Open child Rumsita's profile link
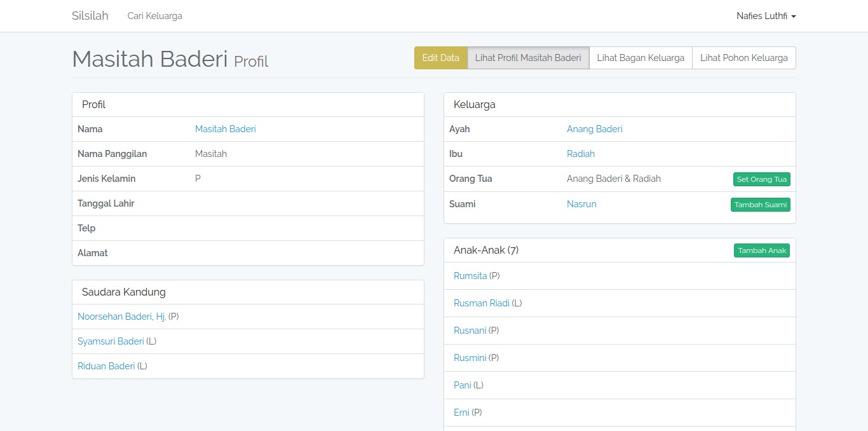Viewport: 868px width, 431px height. (470, 276)
